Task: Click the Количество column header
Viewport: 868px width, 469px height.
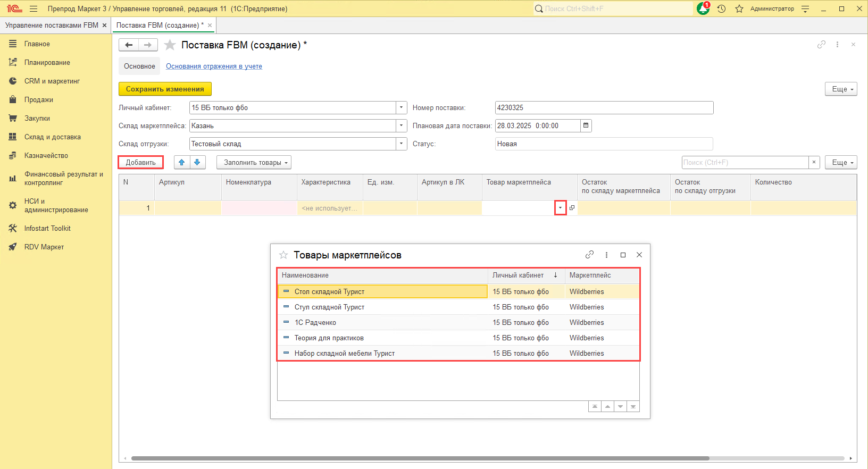Action: pyautogui.click(x=803, y=187)
